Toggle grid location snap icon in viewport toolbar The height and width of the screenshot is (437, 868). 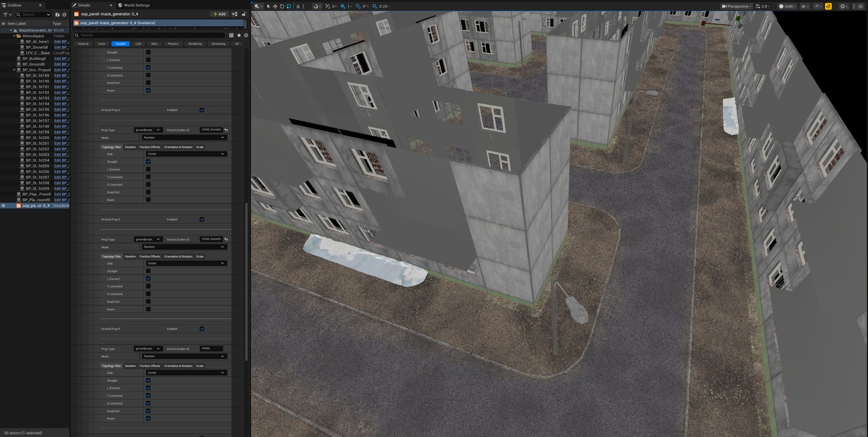(343, 7)
